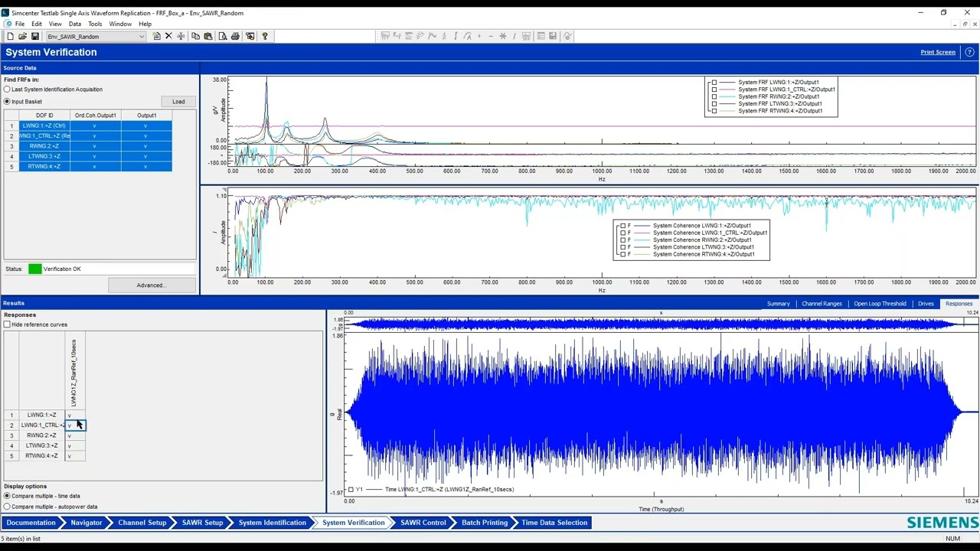Click the green Verification OK status indicator

pyautogui.click(x=34, y=269)
